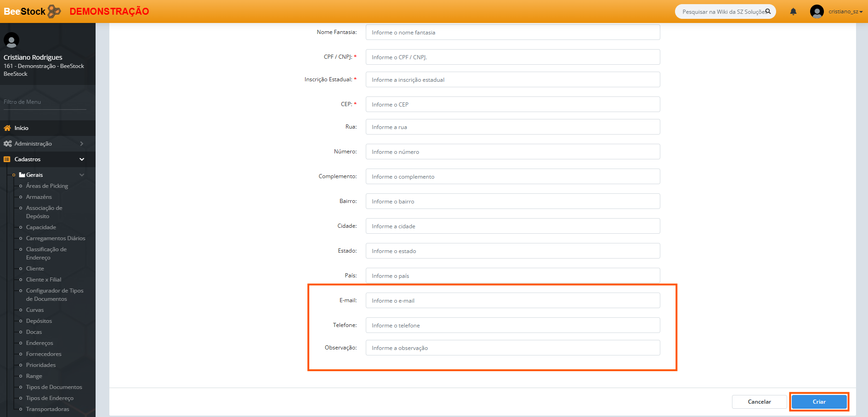Image resolution: width=868 pixels, height=417 pixels.
Task: Click the home icon beside Início
Action: click(7, 128)
